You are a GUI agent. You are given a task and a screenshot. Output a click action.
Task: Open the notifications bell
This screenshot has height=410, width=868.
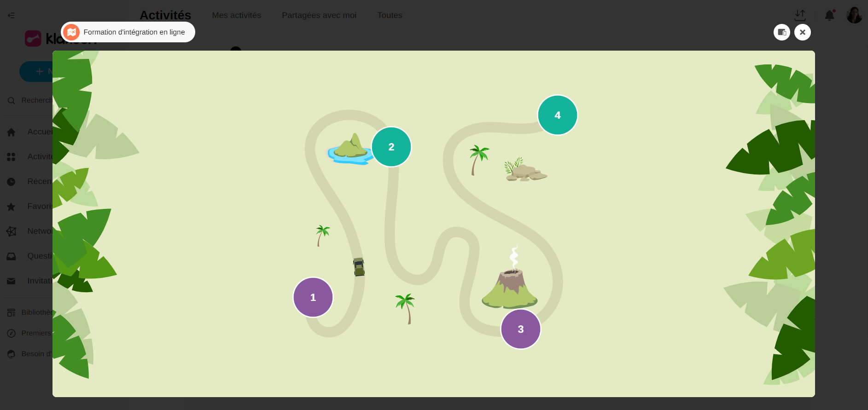point(829,16)
